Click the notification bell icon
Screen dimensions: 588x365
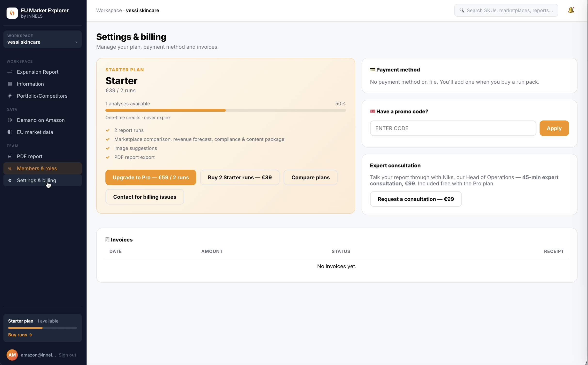(x=571, y=10)
